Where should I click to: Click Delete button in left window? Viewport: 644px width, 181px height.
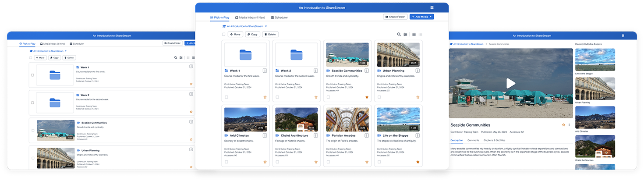[70, 57]
